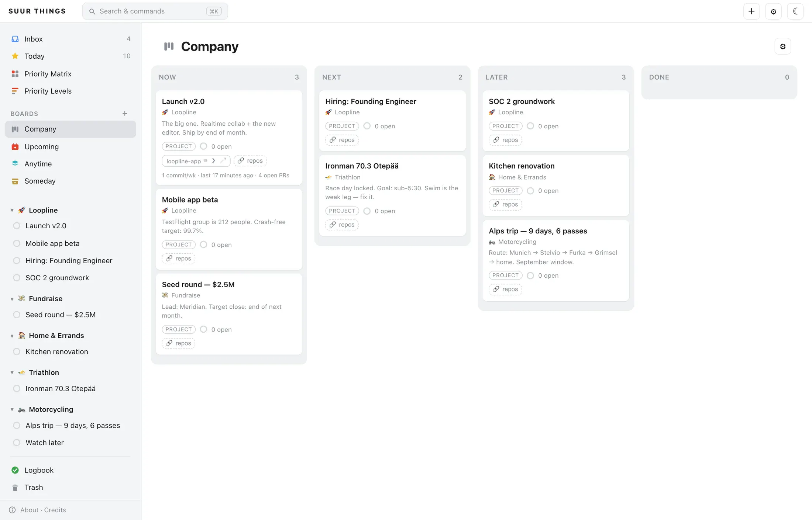Click PROJECT tag on Kitchen renovation card

pyautogui.click(x=505, y=191)
